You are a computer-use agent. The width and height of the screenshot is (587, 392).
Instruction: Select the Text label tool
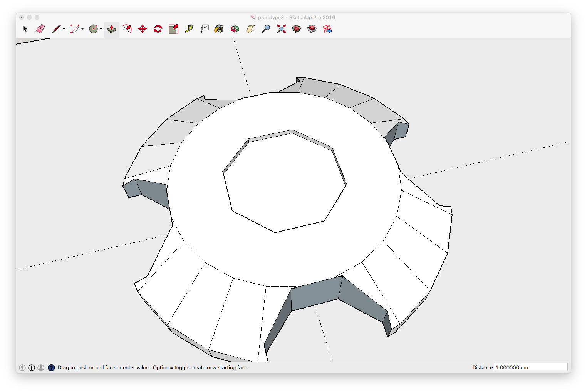pos(205,29)
